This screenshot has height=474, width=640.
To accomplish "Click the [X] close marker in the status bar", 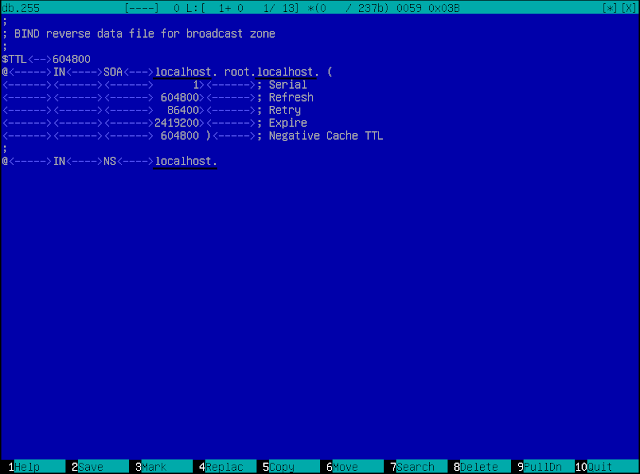I will click(629, 8).
